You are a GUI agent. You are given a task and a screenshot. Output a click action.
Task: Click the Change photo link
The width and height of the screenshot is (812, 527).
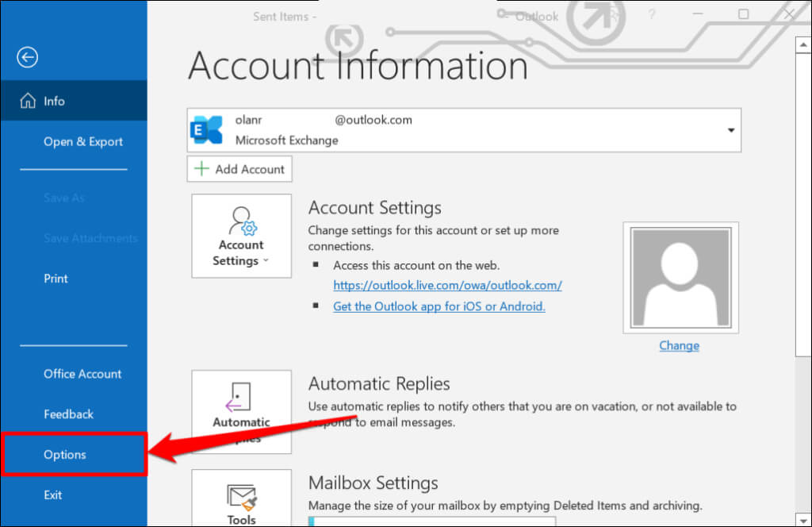click(679, 346)
